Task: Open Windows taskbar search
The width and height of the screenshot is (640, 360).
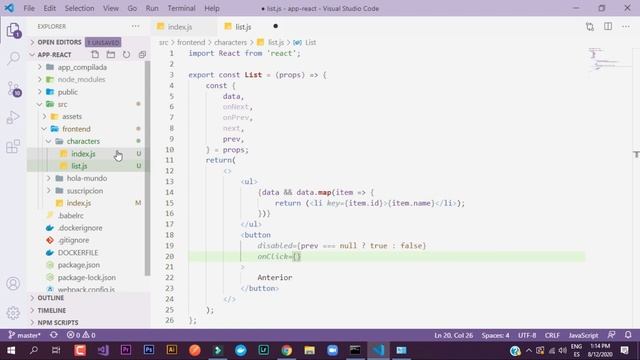Action: (34, 350)
